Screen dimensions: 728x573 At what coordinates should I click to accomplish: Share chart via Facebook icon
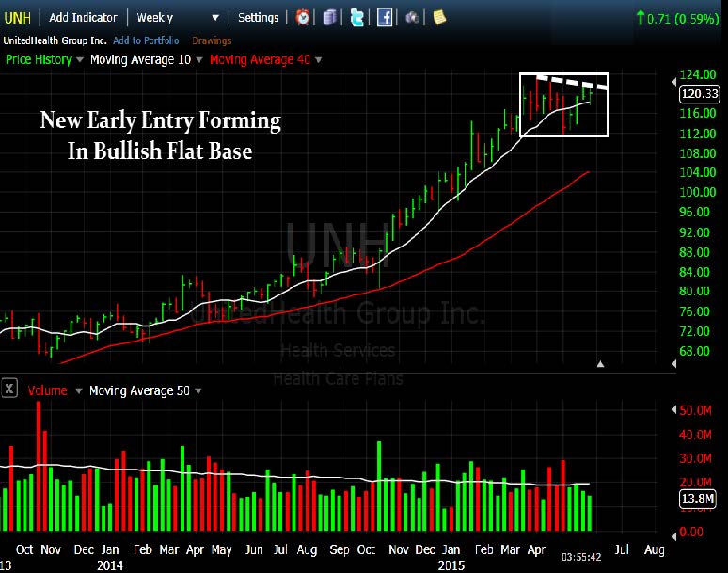tap(385, 18)
